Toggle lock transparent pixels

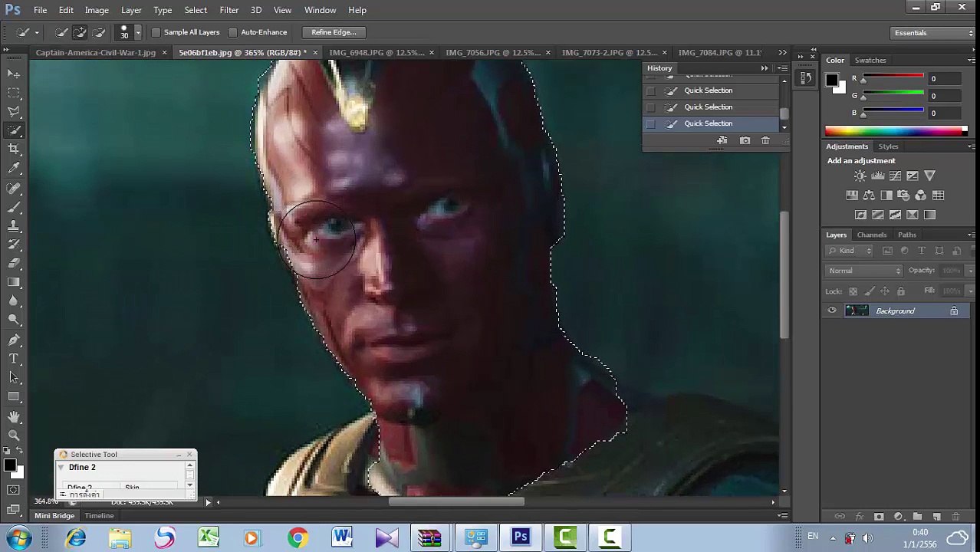pos(853,291)
